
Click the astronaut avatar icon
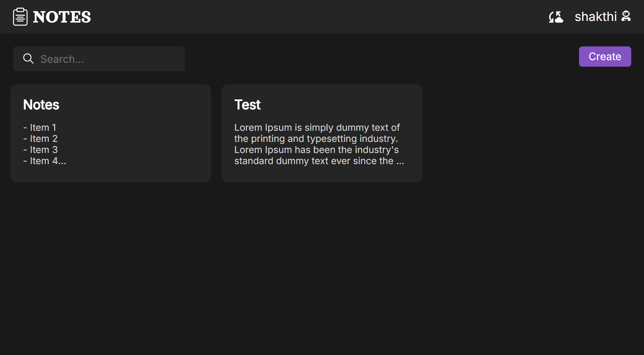pos(626,16)
